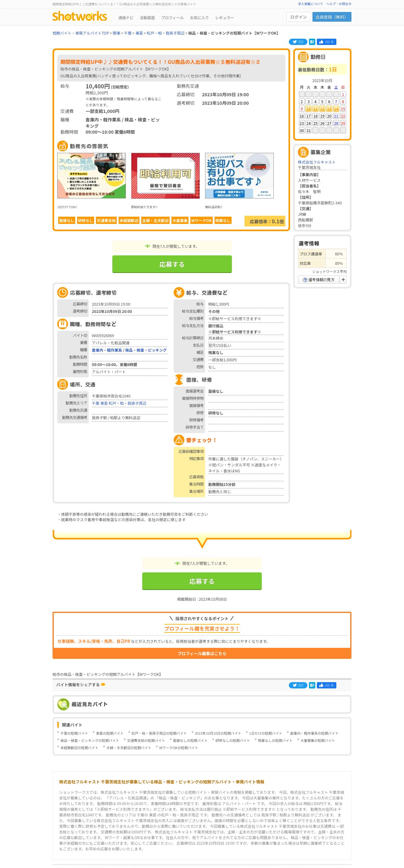Image resolution: width=404 pixels, height=868 pixels.
Task: Open 交通費支給の短期バイト related link
Action: 146,740
